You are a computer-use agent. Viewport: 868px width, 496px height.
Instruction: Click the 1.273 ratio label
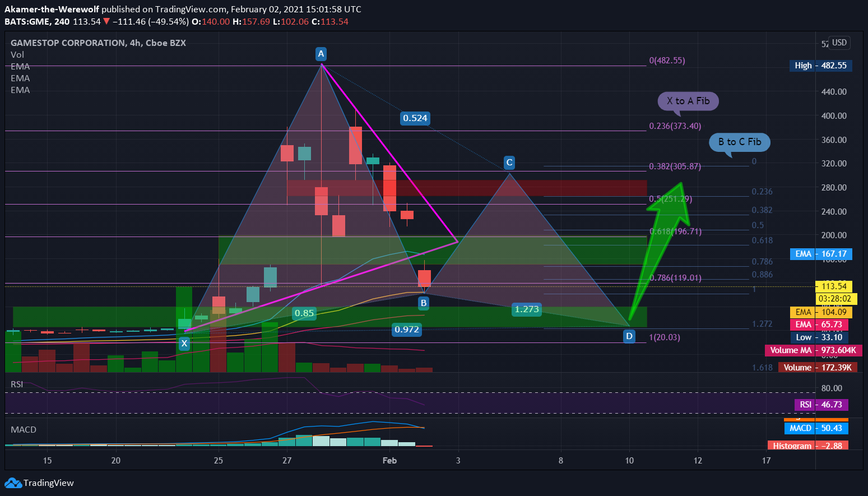point(527,309)
